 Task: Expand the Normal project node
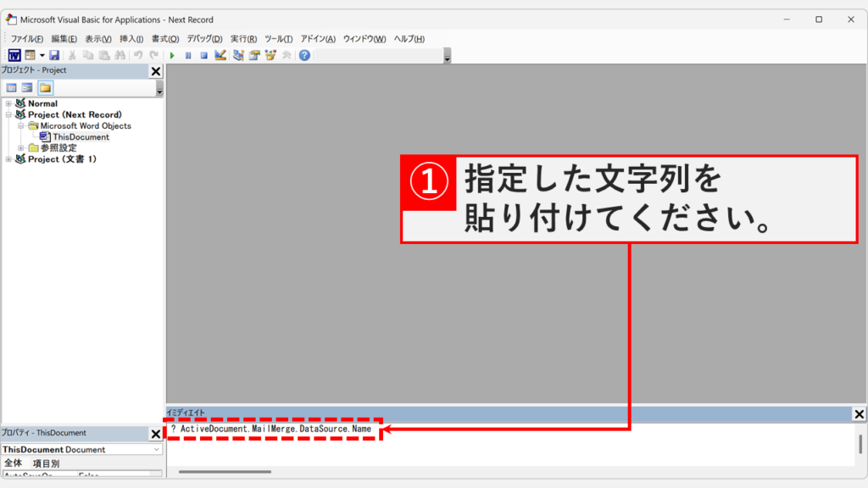[8, 103]
